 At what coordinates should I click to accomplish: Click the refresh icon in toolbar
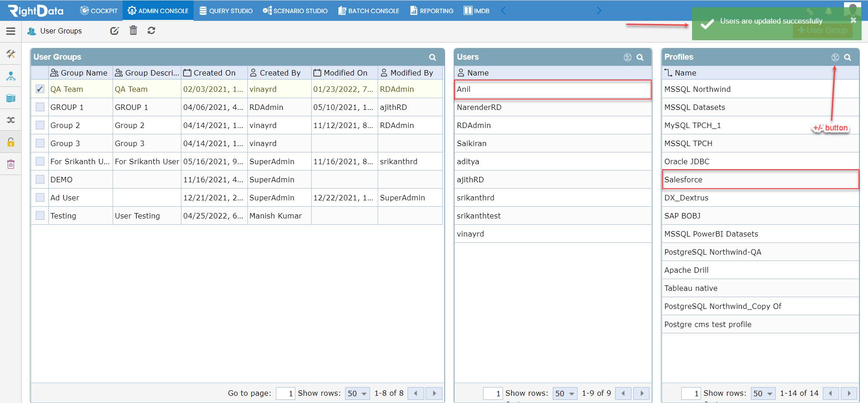[152, 30]
